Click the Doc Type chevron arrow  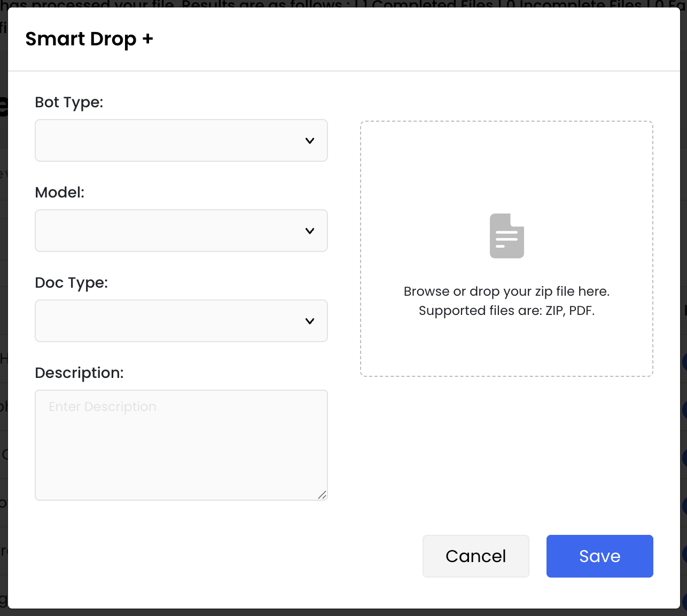click(310, 321)
